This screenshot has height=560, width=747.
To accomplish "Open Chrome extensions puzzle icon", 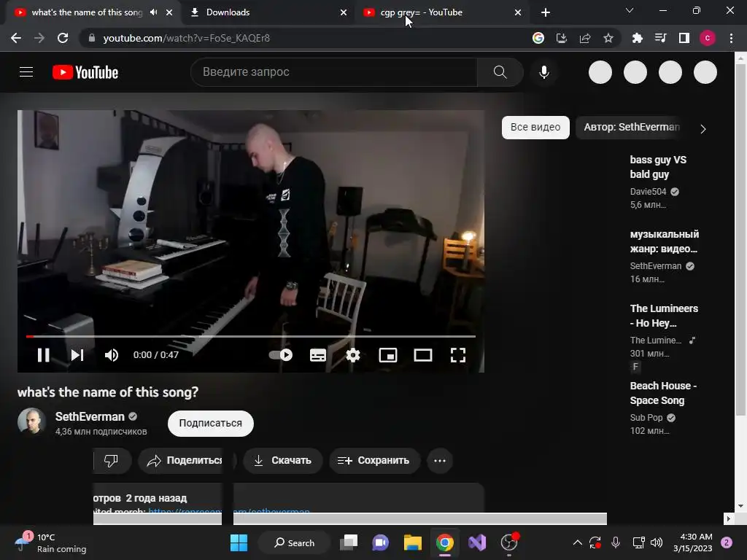I will click(x=638, y=38).
